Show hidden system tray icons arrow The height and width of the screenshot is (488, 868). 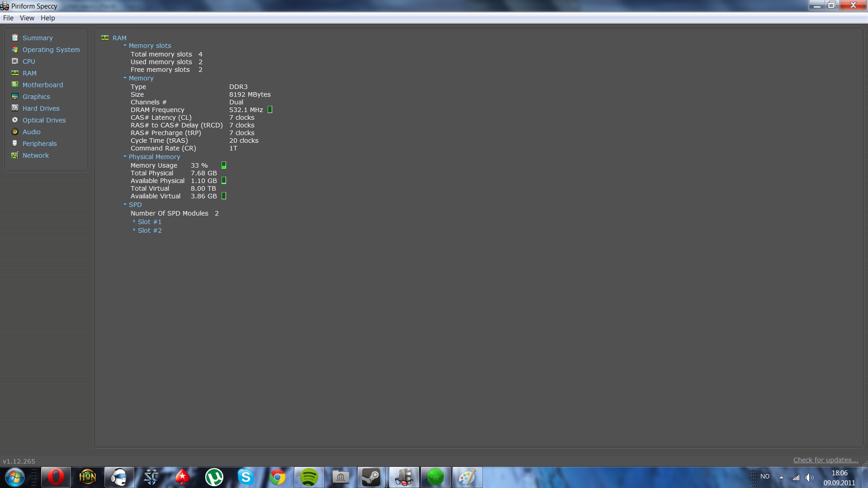point(781,477)
